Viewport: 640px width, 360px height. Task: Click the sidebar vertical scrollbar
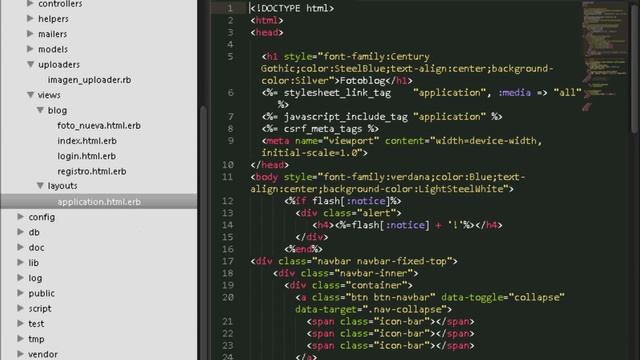tap(204, 233)
